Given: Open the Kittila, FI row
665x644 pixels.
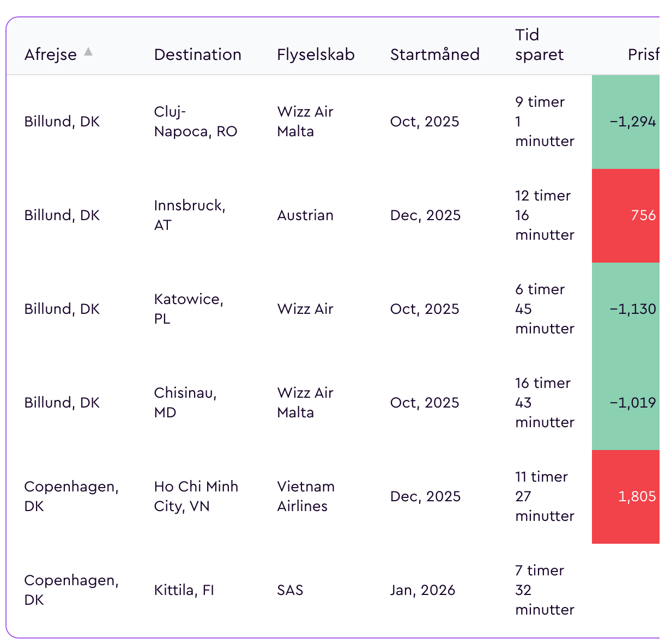Looking at the screenshot, I should (x=184, y=590).
